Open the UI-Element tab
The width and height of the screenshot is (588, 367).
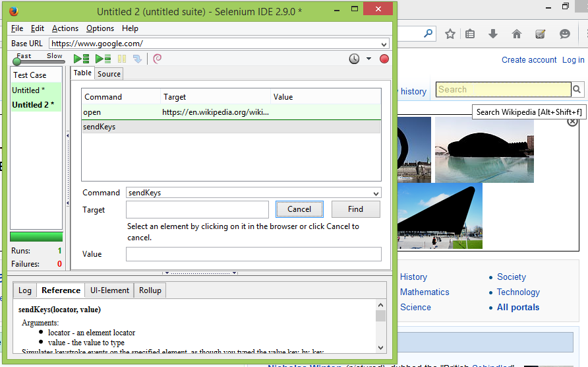click(x=109, y=290)
